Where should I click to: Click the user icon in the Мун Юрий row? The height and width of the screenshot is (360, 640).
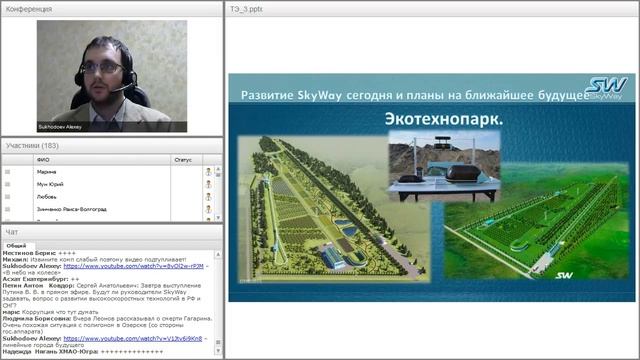(208, 184)
